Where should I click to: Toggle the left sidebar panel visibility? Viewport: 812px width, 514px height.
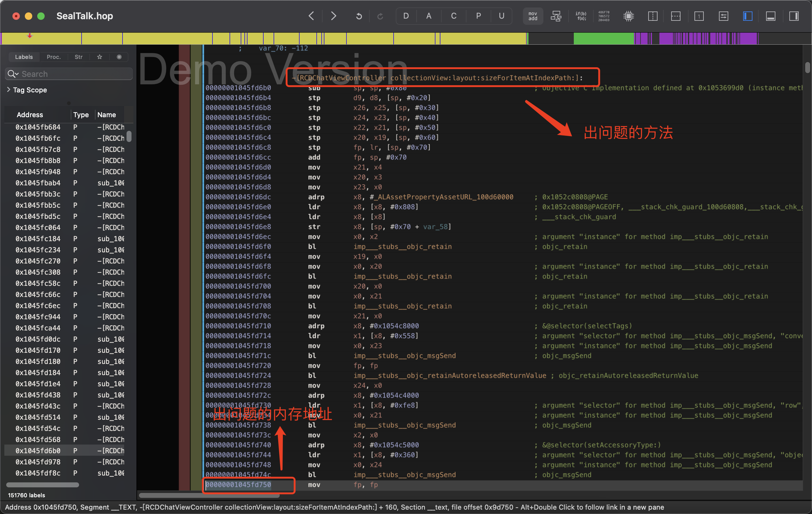coord(747,16)
